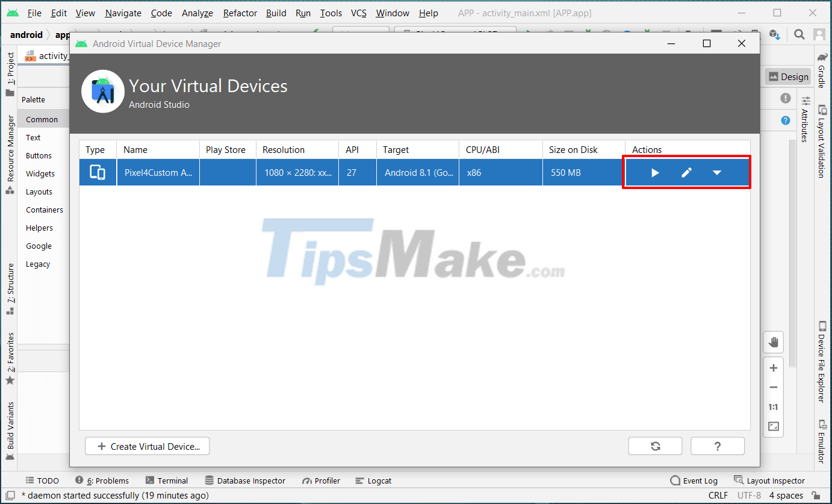Open the Tools menu
This screenshot has width=832, height=504.
coord(330,13)
